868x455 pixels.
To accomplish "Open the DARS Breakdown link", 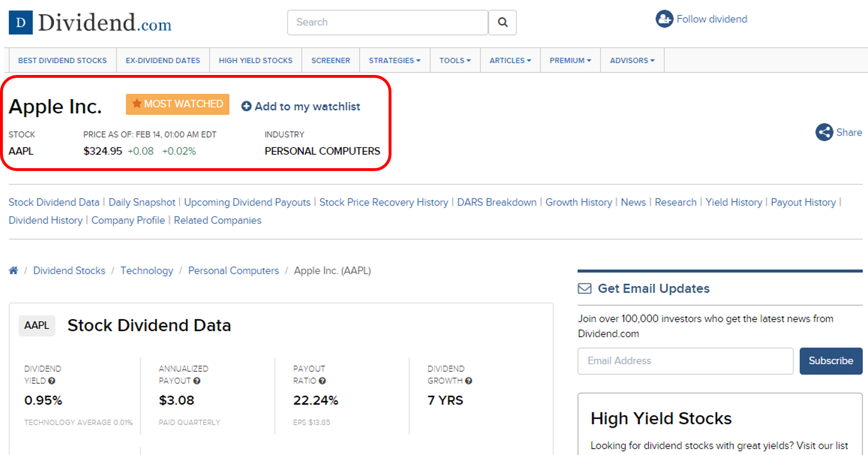I will click(497, 202).
